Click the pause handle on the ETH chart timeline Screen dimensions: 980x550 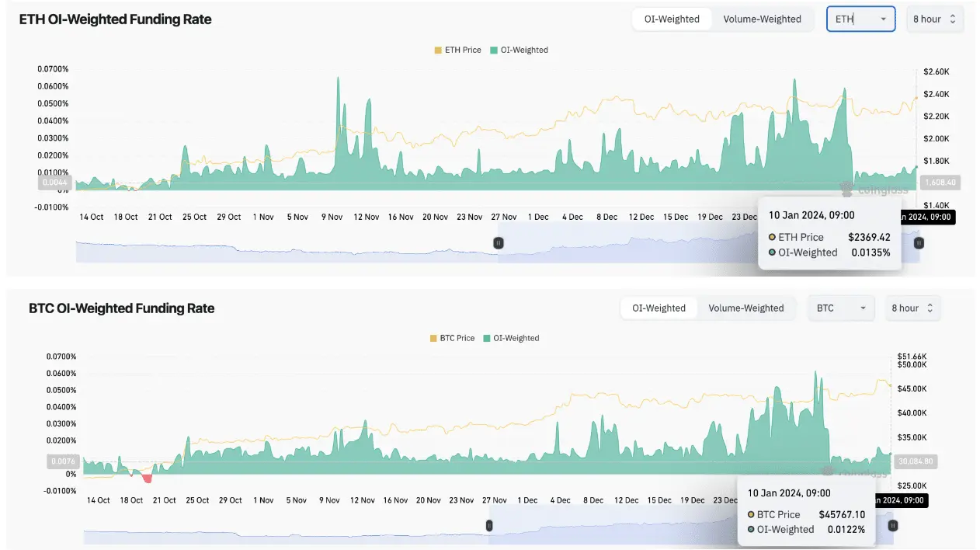coord(498,242)
